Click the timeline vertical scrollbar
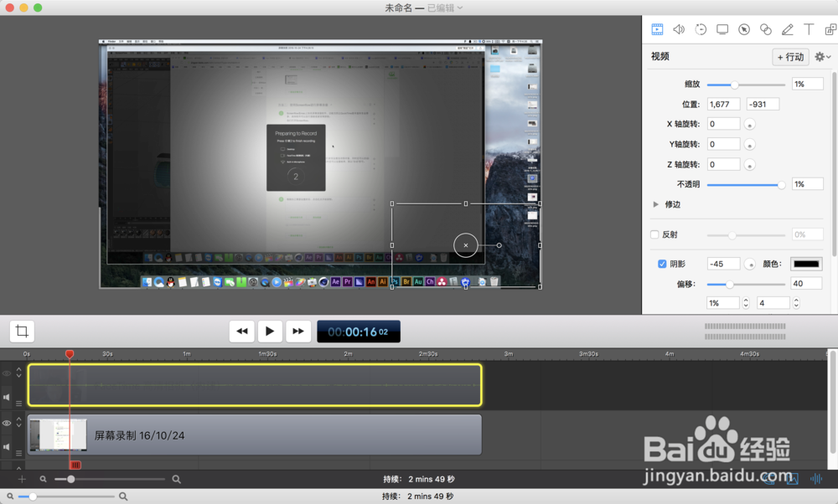This screenshot has width=838, height=504. pyautogui.click(x=832, y=403)
